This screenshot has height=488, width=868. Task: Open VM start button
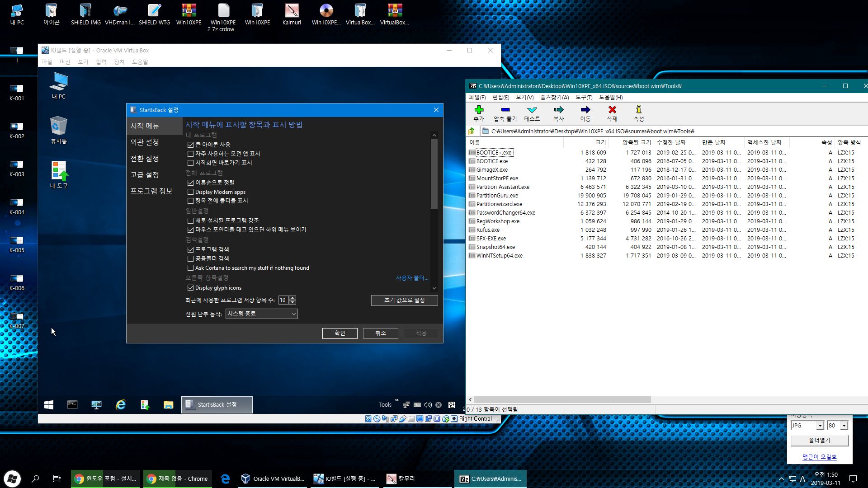(49, 405)
